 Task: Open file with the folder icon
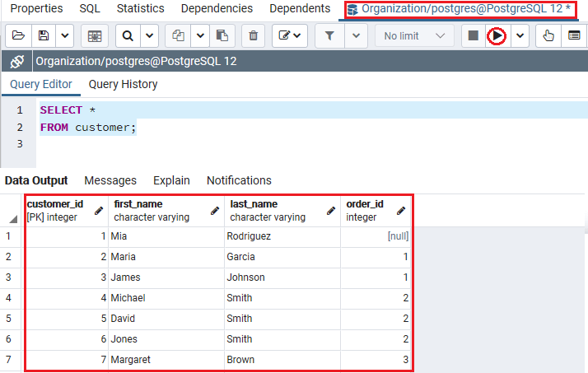pyautogui.click(x=18, y=35)
